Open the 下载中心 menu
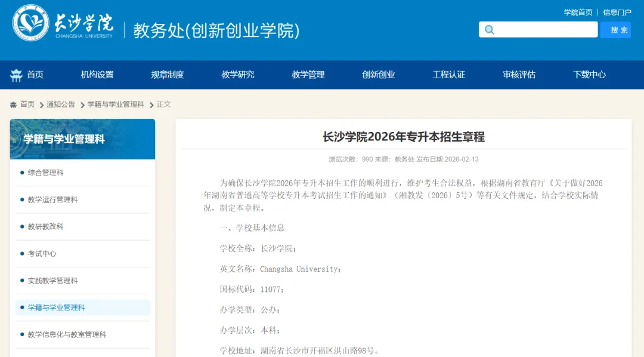The width and height of the screenshot is (644, 357). pyautogui.click(x=589, y=75)
